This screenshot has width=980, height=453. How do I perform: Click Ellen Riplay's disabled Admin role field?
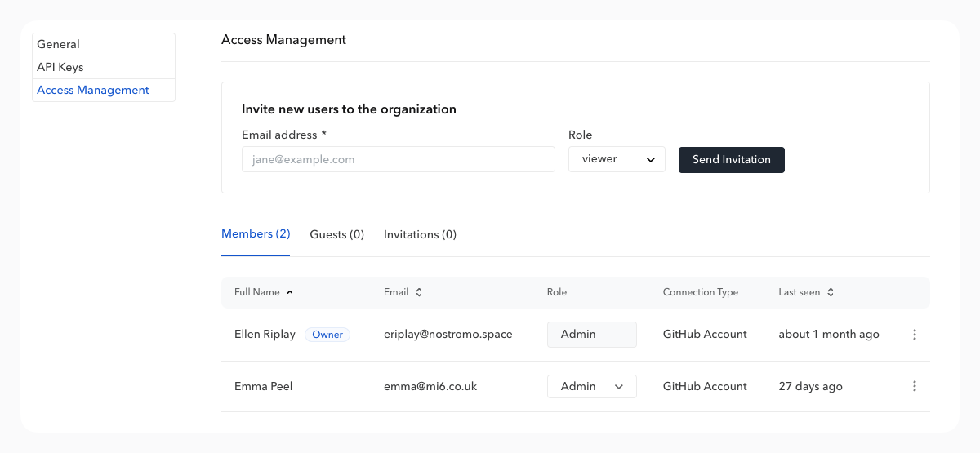click(x=591, y=335)
